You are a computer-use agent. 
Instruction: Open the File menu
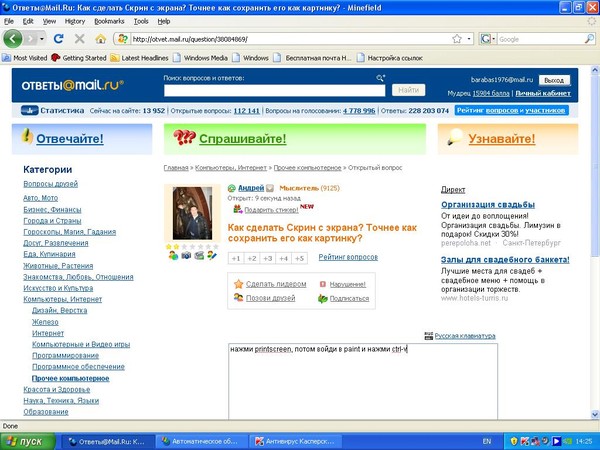click(9, 21)
